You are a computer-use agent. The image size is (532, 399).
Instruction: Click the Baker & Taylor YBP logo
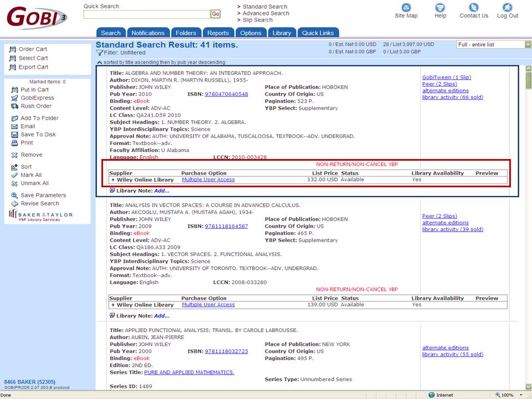(40, 216)
